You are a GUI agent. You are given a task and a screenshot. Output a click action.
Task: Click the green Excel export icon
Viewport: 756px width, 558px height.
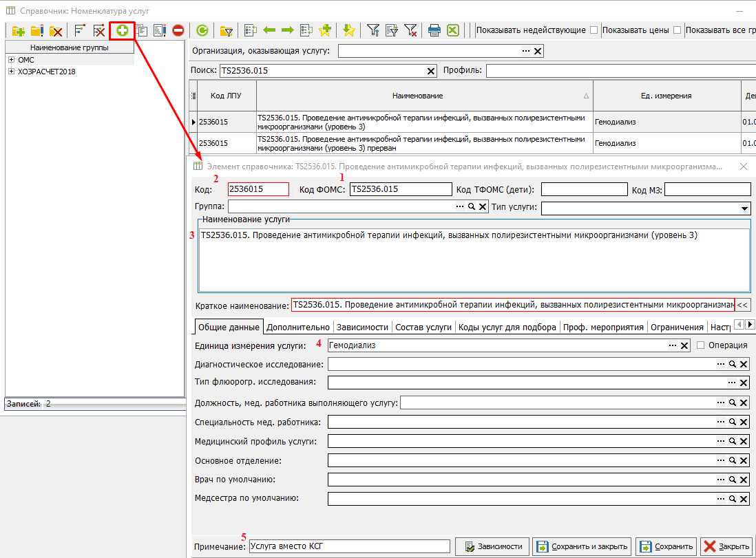tap(452, 30)
